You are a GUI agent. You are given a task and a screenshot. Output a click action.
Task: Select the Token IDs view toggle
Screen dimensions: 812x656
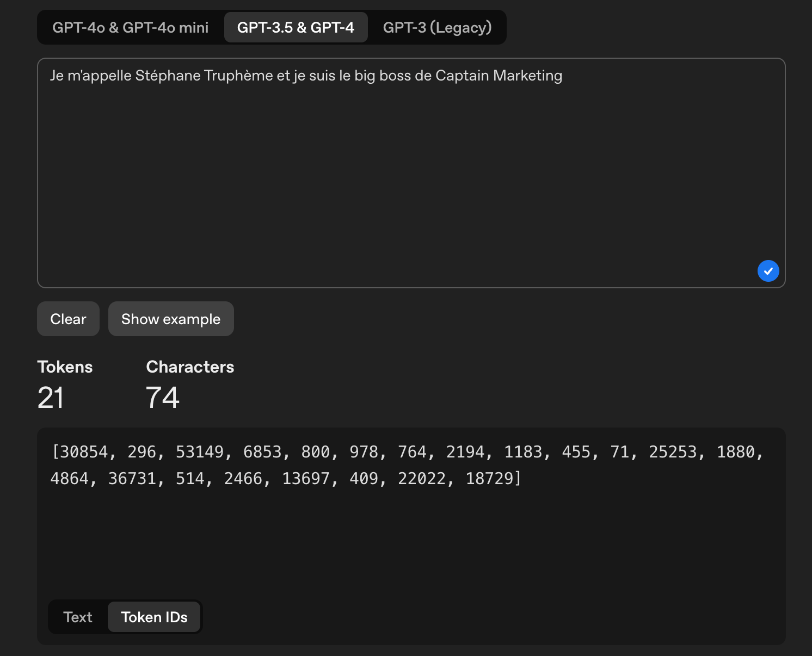[x=154, y=617]
